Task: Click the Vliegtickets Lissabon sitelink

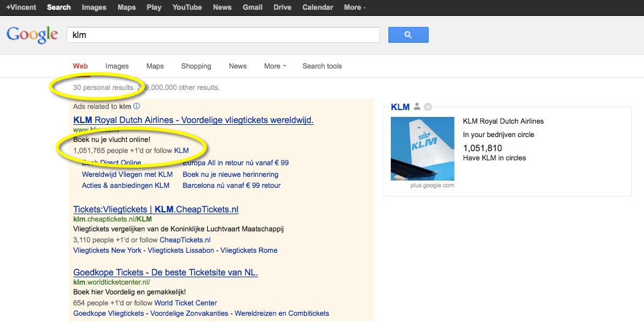Action: (x=180, y=250)
